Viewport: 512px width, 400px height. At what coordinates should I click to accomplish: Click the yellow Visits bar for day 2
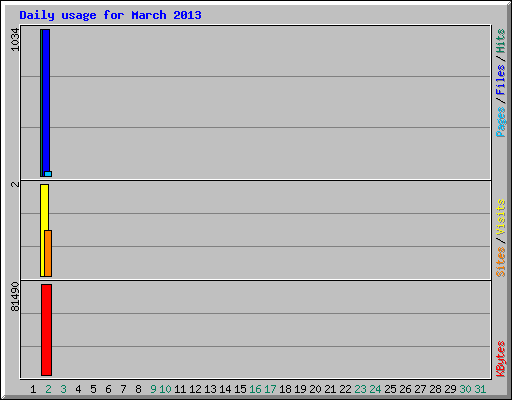(x=44, y=230)
